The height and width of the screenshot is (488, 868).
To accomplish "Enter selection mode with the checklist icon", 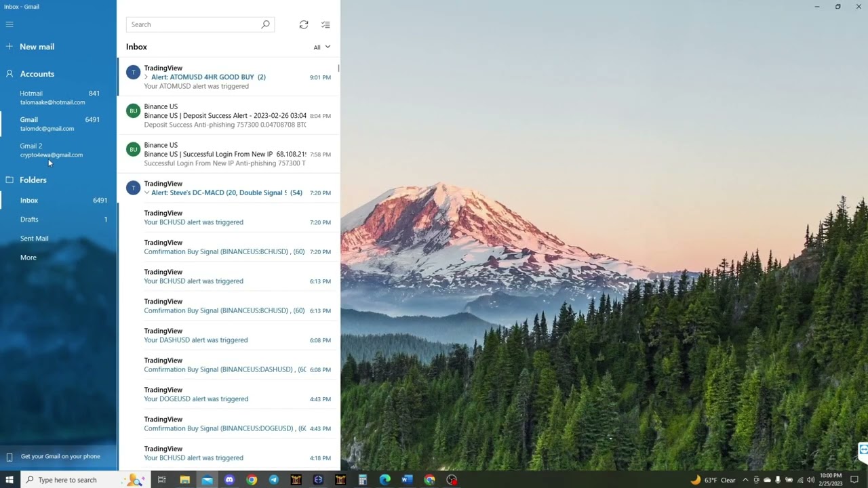I will (325, 24).
